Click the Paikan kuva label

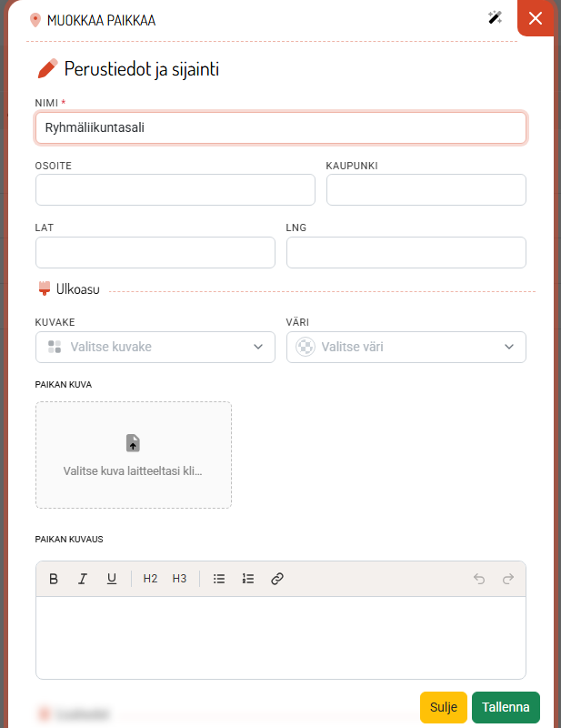pyautogui.click(x=64, y=384)
